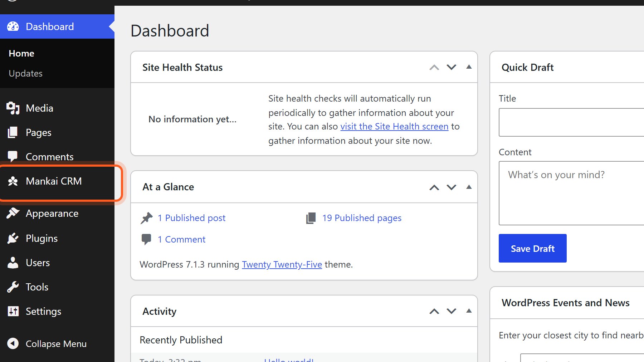
Task: Click the comment bubble icon beside 1 Comment
Action: (x=146, y=239)
